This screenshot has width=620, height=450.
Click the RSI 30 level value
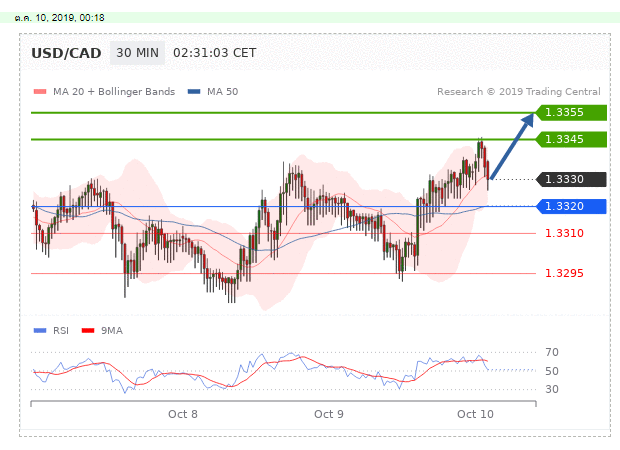click(x=552, y=389)
